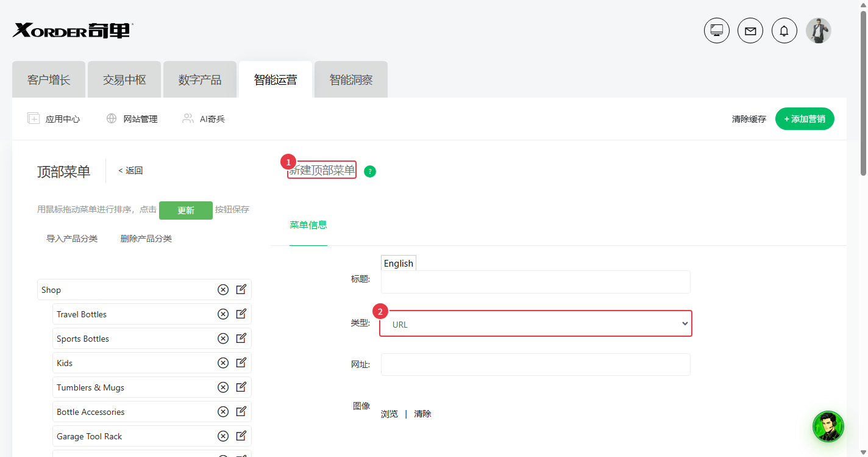Go back with the 返回 link

coord(130,171)
